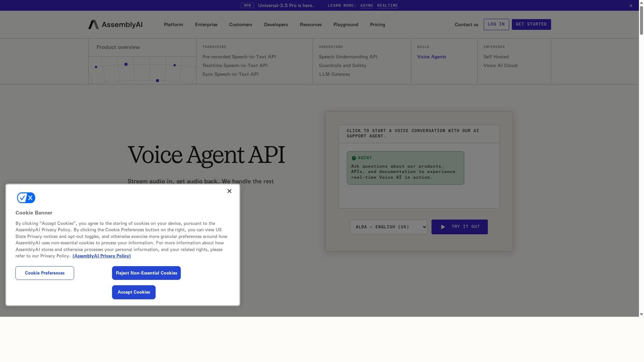Open the Self Hosted link
Image resolution: width=644 pixels, height=362 pixels.
496,57
